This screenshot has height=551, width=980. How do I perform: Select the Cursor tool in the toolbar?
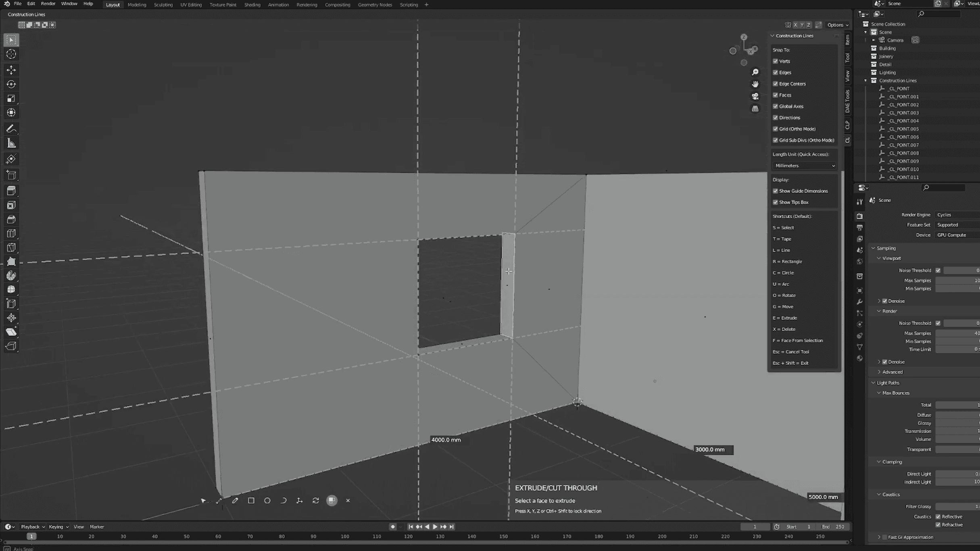11,54
